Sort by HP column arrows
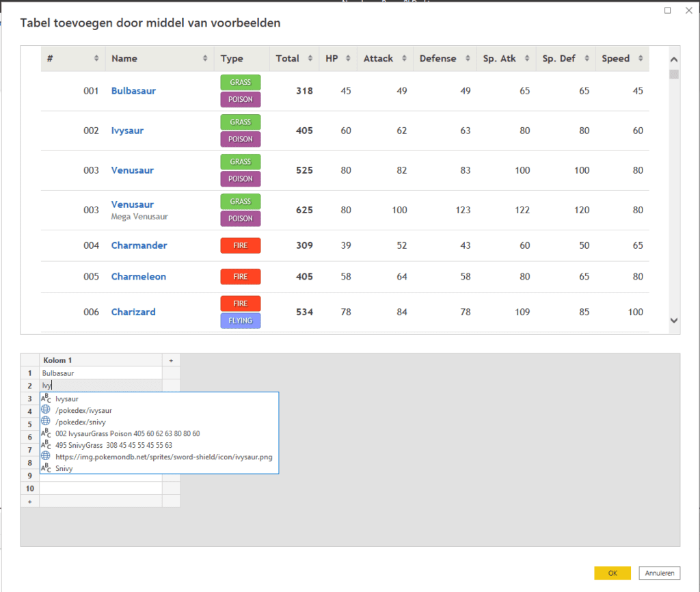Image resolution: width=700 pixels, height=592 pixels. tap(348, 59)
